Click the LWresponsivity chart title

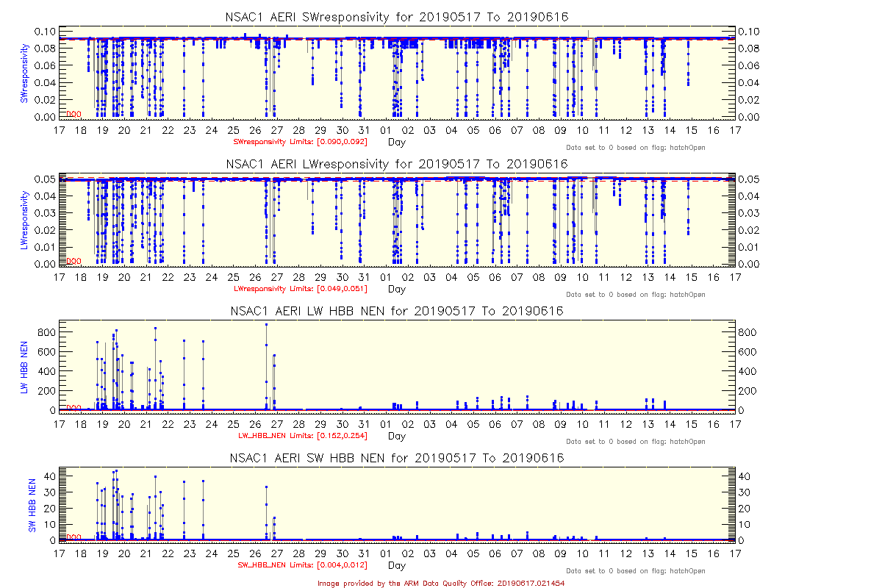(x=396, y=164)
